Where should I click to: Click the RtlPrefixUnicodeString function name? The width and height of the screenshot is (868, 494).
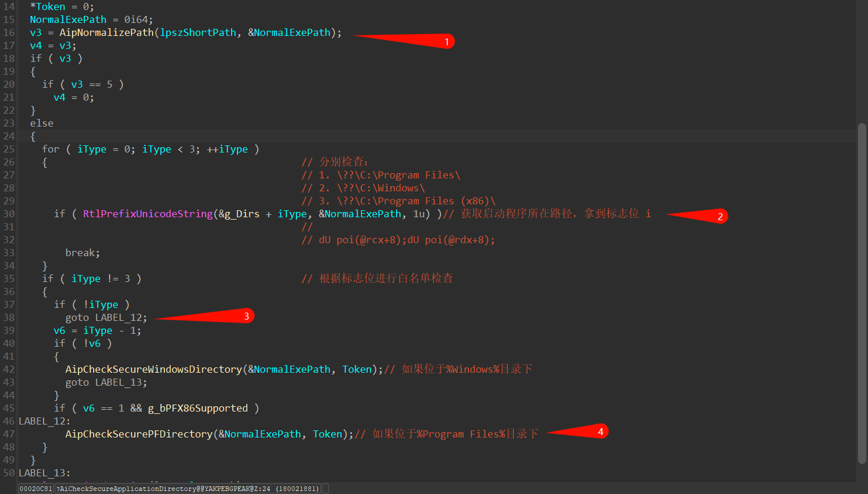pos(147,214)
